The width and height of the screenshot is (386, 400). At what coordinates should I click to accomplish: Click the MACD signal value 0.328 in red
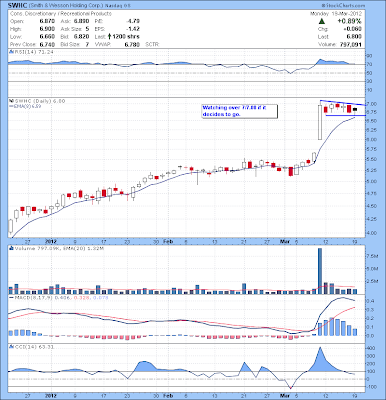coord(81,297)
